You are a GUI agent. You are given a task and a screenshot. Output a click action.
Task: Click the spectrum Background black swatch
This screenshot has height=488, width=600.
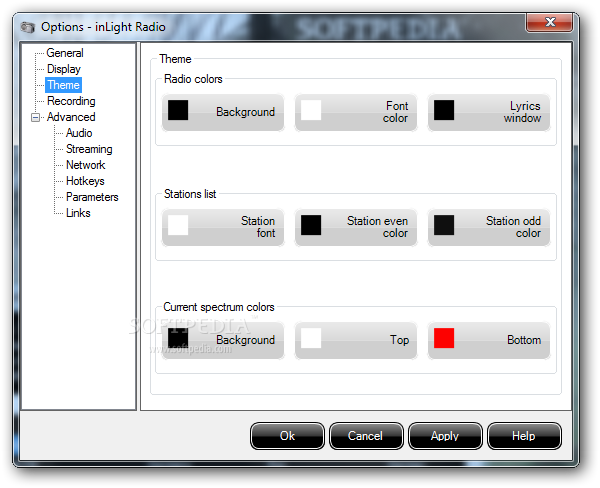(178, 338)
